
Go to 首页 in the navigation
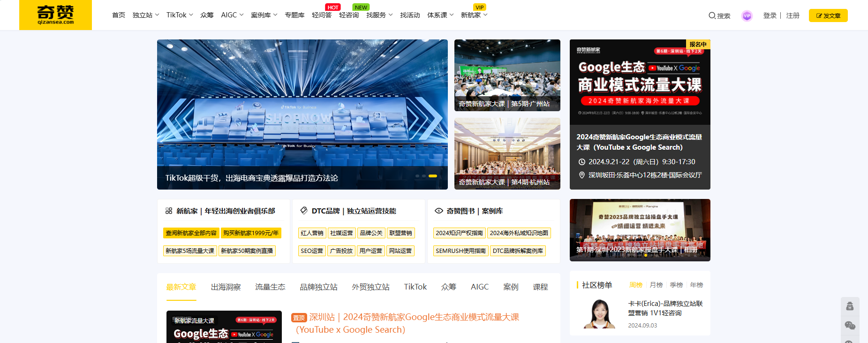(x=119, y=15)
